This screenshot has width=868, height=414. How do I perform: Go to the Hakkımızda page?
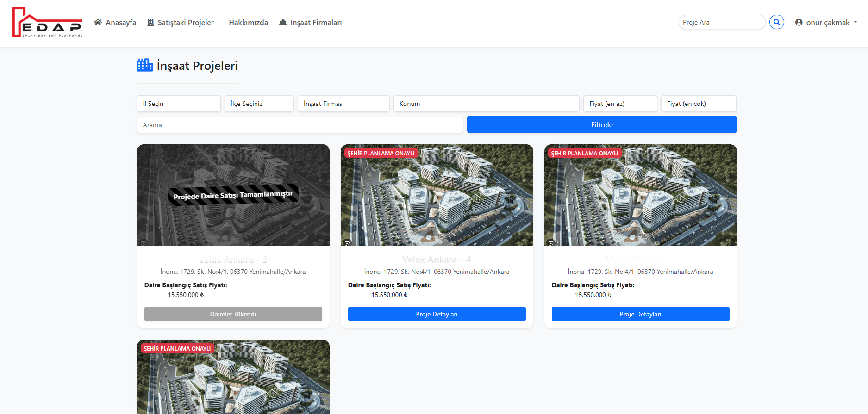248,22
